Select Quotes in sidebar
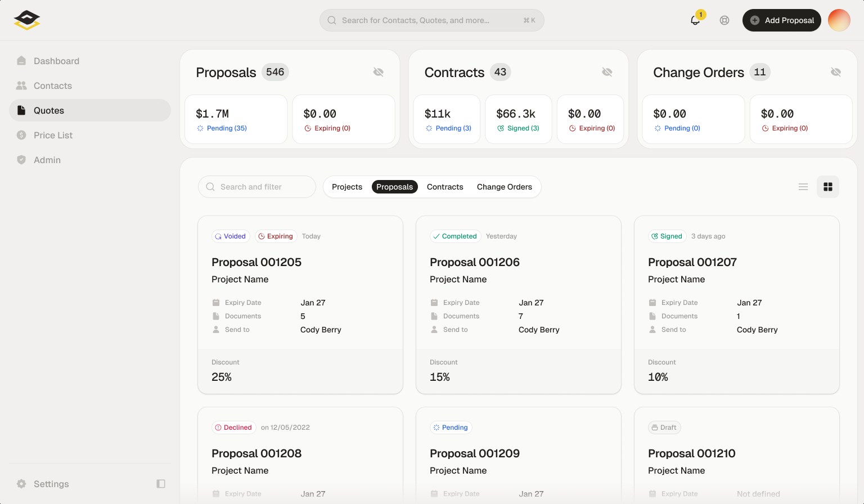 [x=90, y=110]
